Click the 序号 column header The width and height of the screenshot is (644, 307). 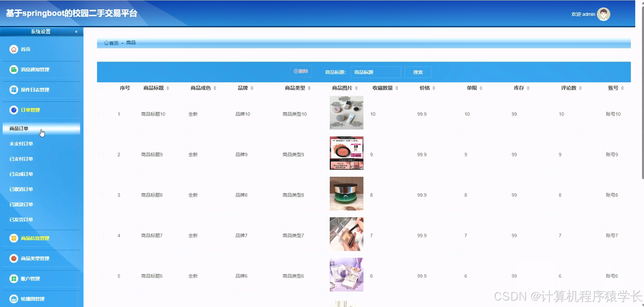(125, 88)
